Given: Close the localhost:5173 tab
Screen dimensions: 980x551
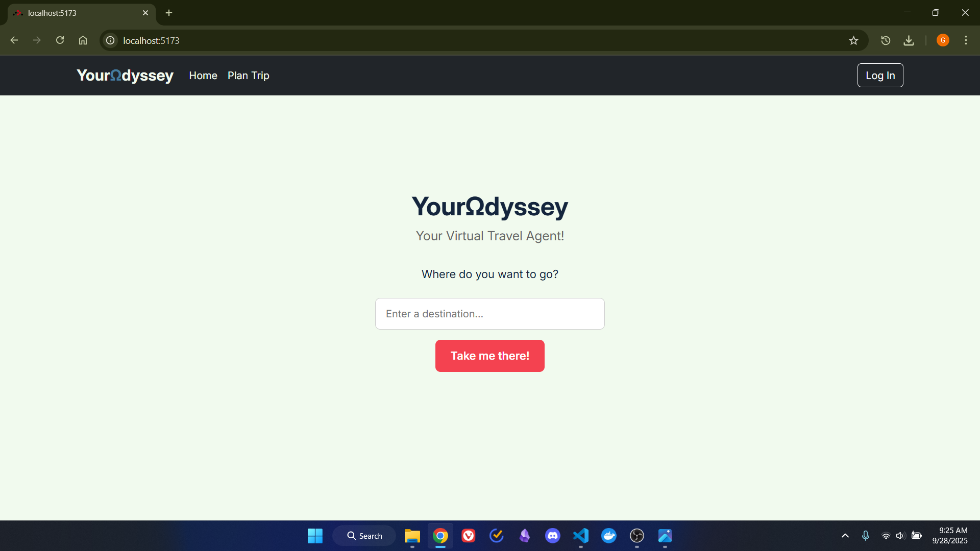Looking at the screenshot, I should click(x=145, y=13).
